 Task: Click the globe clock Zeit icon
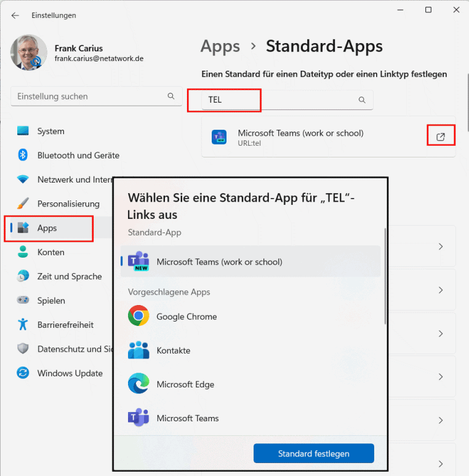pyautogui.click(x=23, y=276)
